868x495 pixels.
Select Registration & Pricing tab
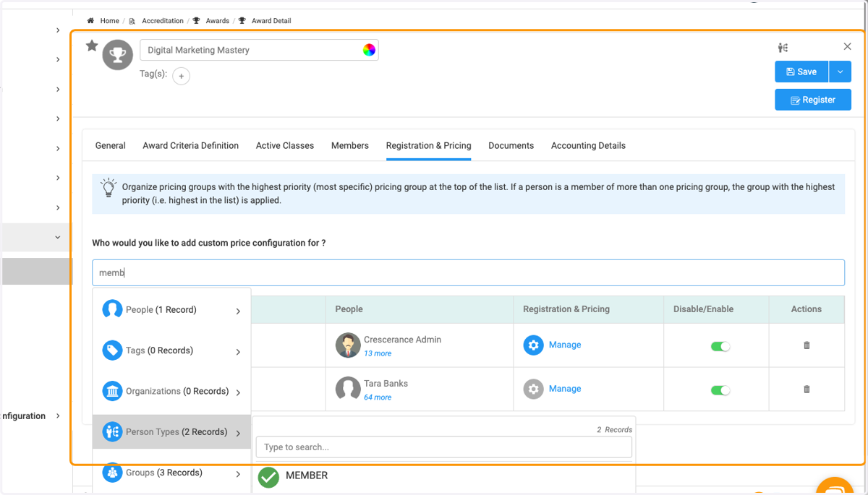[x=429, y=145]
